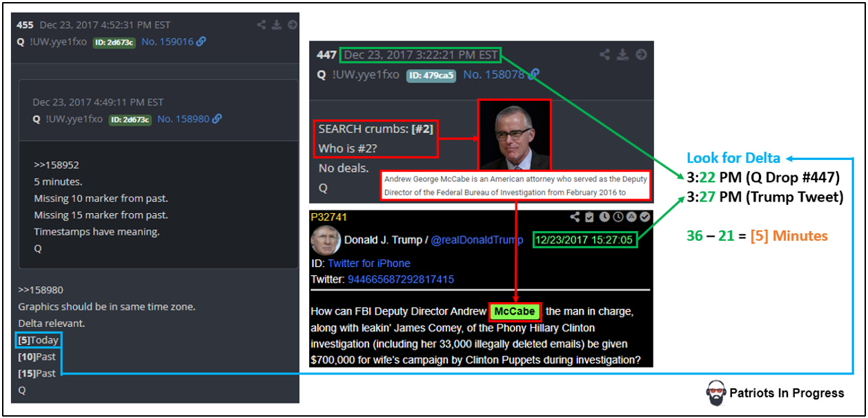Click the line No deals.
The image size is (868, 418).
[343, 168]
